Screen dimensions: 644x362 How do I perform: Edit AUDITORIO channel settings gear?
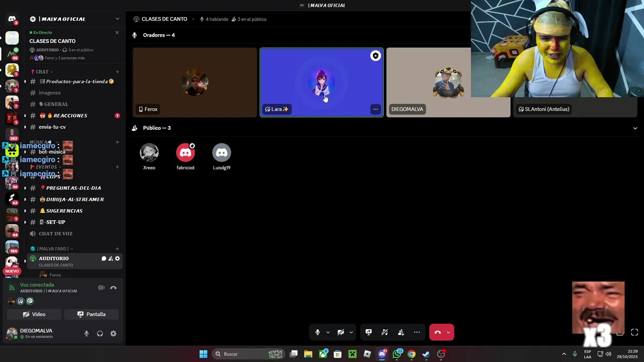tap(118, 258)
